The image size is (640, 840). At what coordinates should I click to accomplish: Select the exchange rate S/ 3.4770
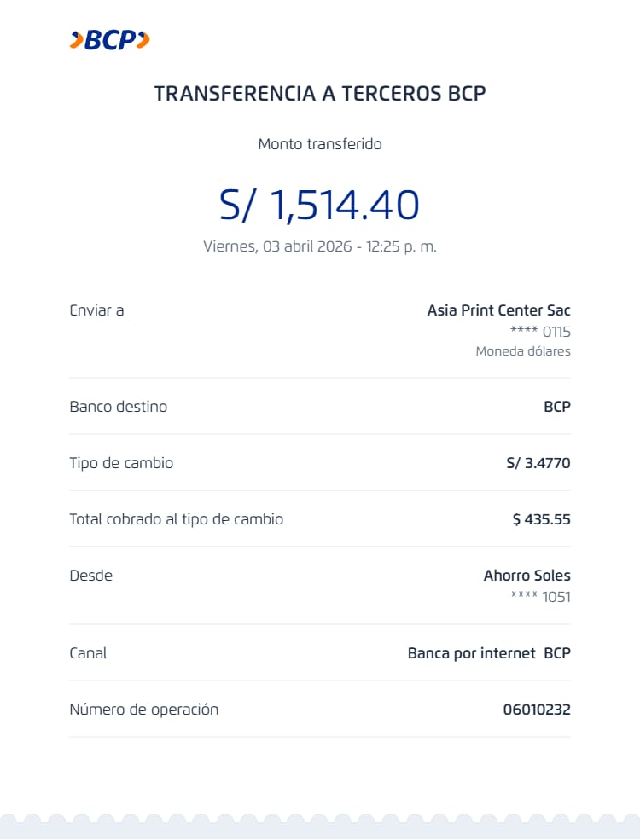click(x=538, y=464)
